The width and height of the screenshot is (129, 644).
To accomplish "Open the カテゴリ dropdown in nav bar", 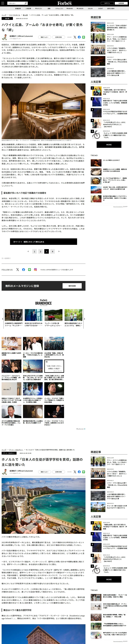I will [39, 8].
